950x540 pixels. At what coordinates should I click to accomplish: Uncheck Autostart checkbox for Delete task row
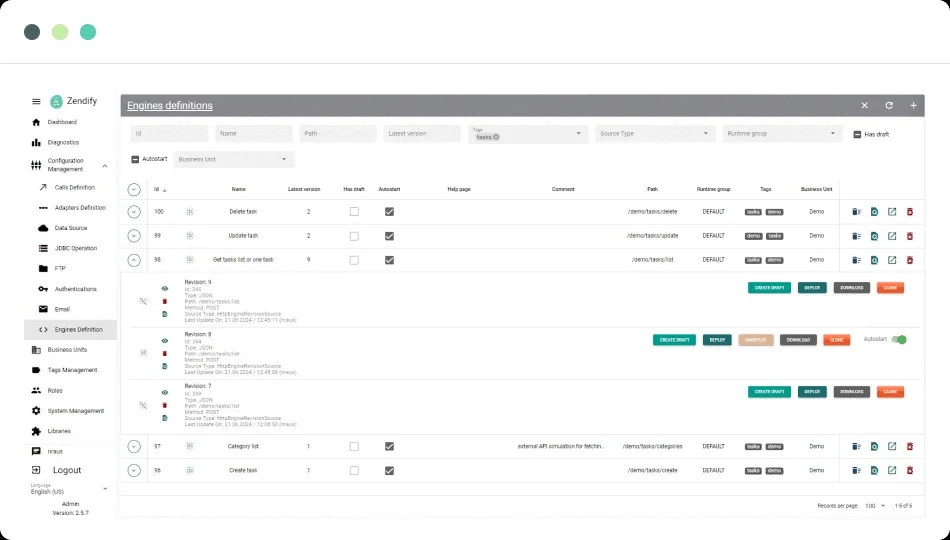coord(389,211)
